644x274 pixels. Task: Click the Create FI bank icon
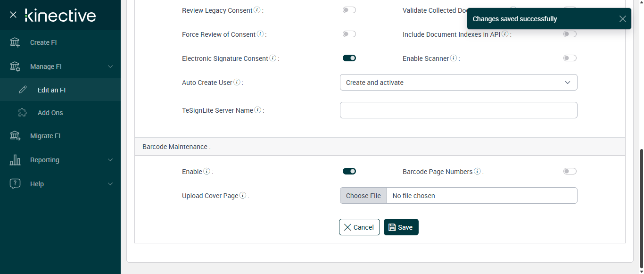(15, 42)
